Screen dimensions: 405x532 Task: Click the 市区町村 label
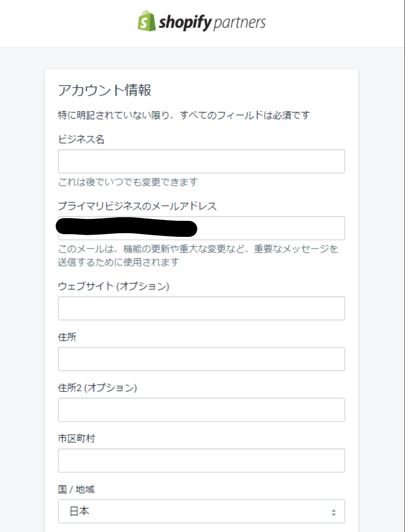76,439
